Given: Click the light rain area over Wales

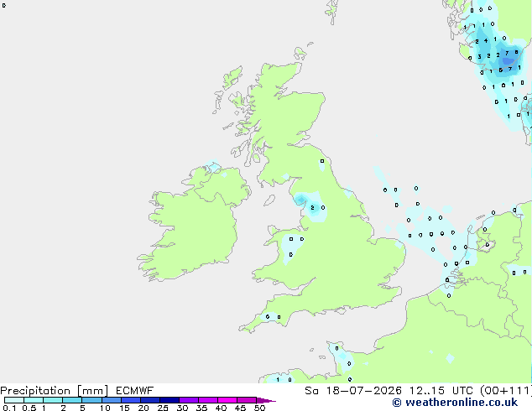Looking at the screenshot, I should click(293, 247).
